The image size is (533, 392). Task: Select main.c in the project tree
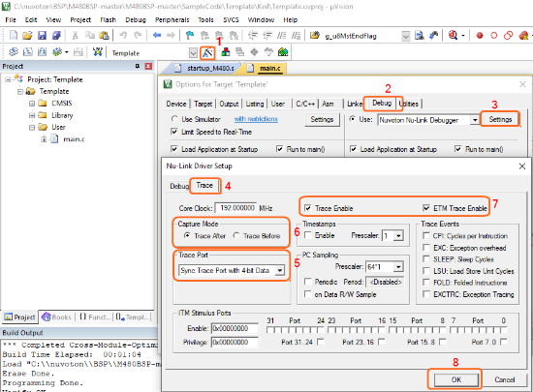[x=74, y=139]
